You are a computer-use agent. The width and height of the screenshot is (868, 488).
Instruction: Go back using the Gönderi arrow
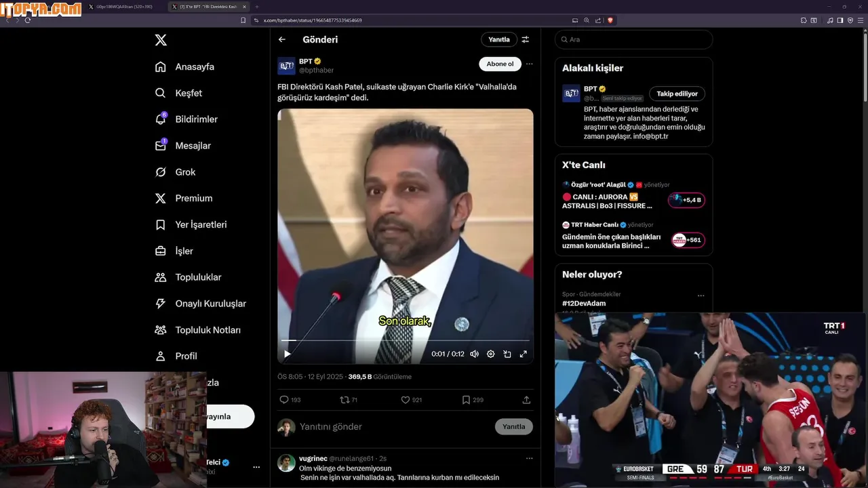pyautogui.click(x=282, y=39)
